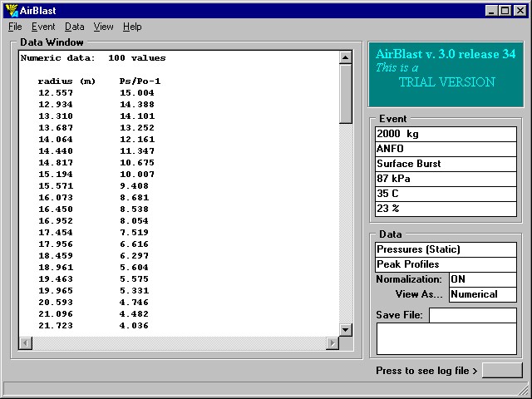Select the 2000 kg charge weight field

[x=446, y=134]
